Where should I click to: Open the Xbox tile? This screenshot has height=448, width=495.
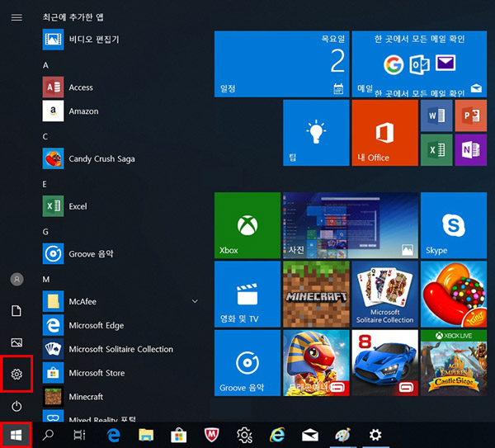click(x=247, y=225)
